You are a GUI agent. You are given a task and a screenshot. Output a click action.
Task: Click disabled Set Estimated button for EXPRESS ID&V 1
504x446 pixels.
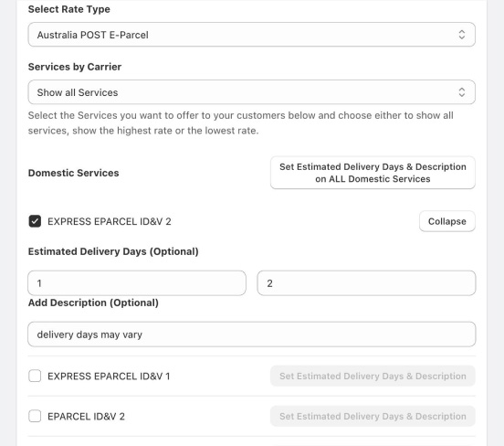pos(373,376)
